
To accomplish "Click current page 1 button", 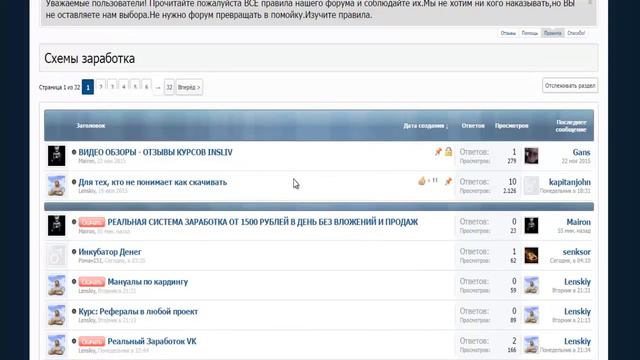I will [88, 87].
